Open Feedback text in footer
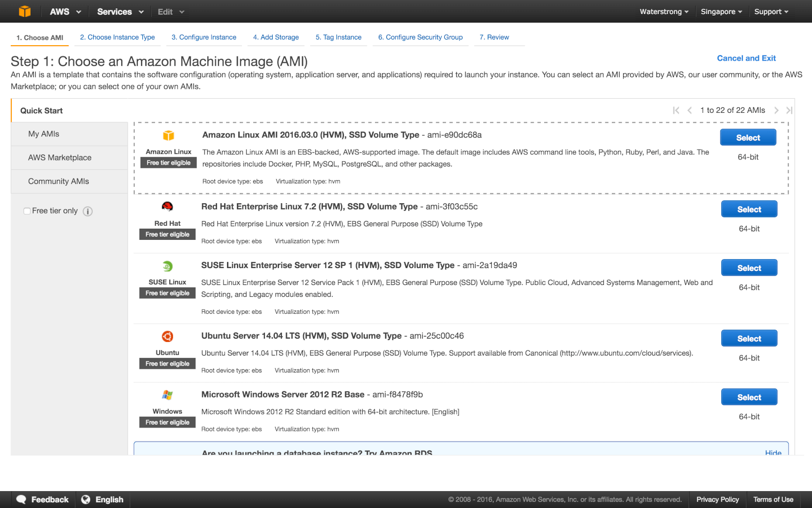 pyautogui.click(x=50, y=500)
